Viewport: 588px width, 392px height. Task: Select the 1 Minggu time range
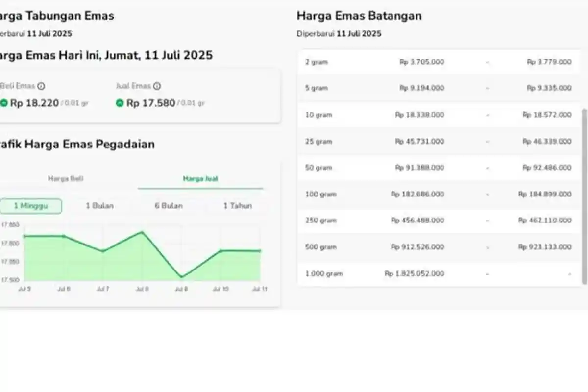(31, 206)
